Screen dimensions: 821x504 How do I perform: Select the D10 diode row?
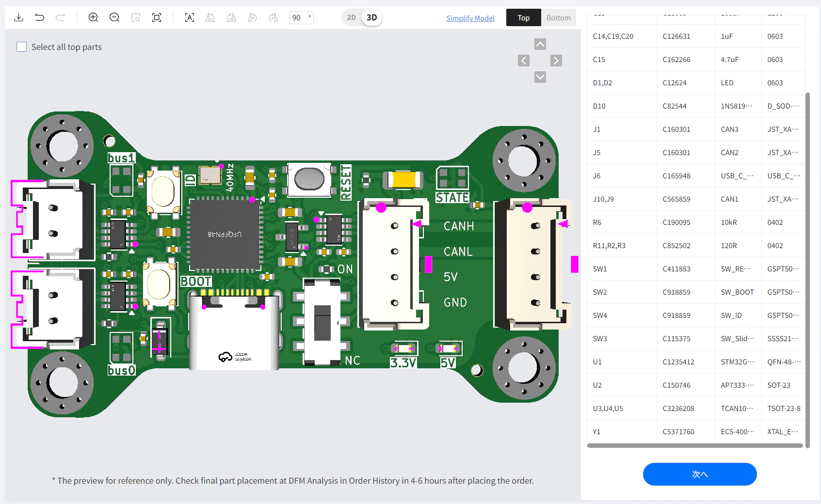(696, 106)
